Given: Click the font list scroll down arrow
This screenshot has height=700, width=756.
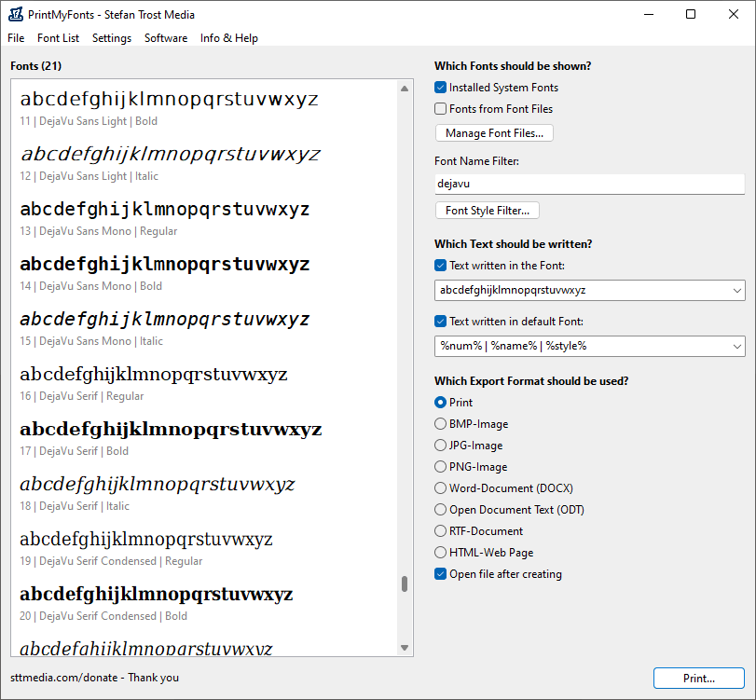Looking at the screenshot, I should [x=405, y=648].
